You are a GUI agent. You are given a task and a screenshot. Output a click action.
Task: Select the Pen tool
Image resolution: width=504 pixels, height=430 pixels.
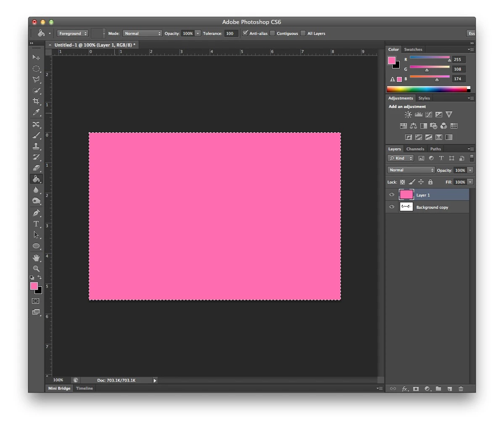(x=36, y=213)
